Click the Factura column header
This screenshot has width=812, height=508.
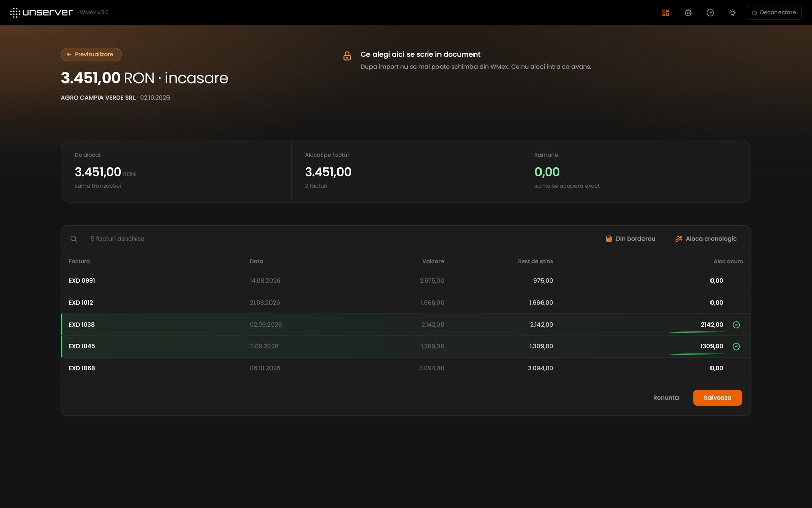click(x=79, y=261)
